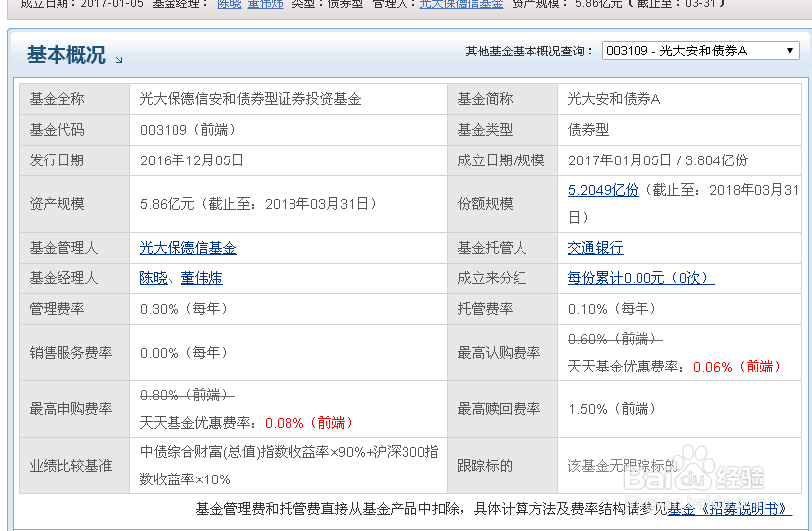
Task: Open custodian link 交通银行
Action: click(595, 248)
